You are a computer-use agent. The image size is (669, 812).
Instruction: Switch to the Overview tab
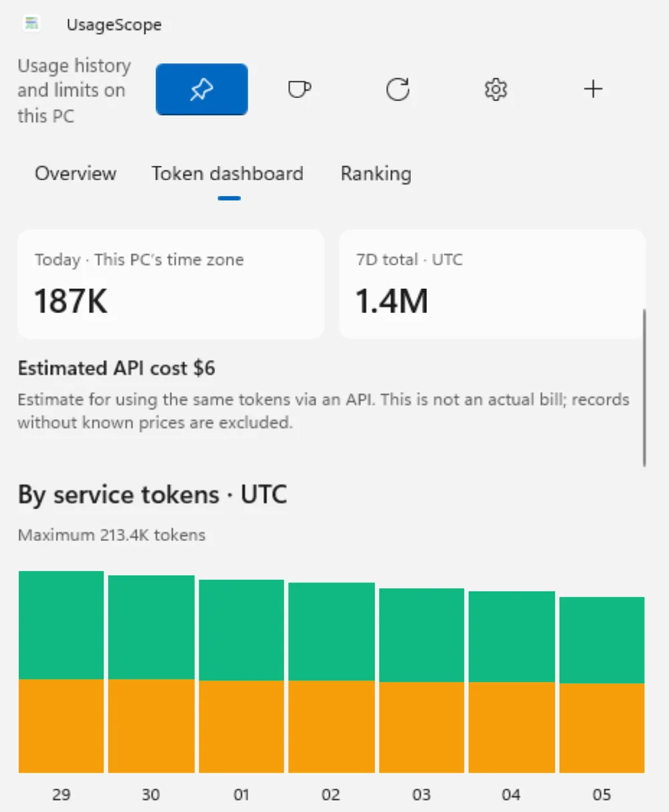pyautogui.click(x=76, y=174)
